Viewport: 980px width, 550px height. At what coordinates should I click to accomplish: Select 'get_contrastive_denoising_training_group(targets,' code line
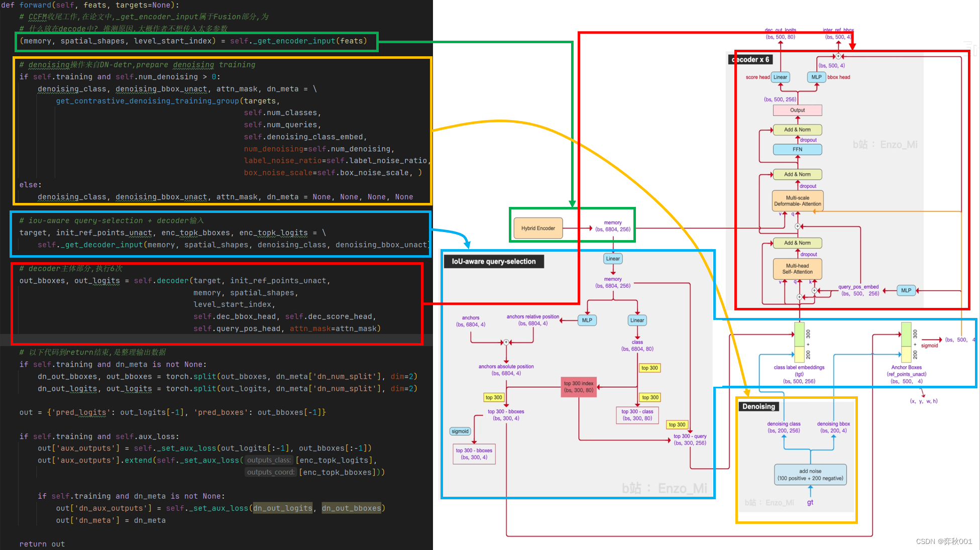pos(168,101)
